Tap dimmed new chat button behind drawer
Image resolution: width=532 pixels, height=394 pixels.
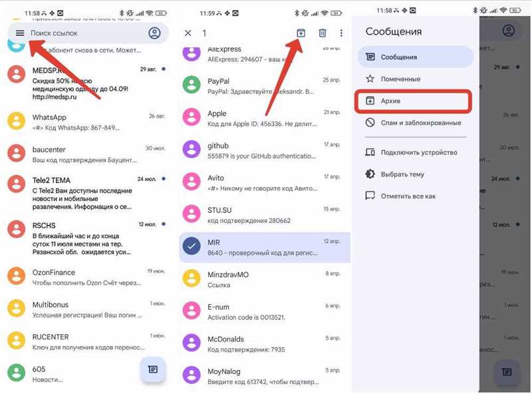pos(507,372)
